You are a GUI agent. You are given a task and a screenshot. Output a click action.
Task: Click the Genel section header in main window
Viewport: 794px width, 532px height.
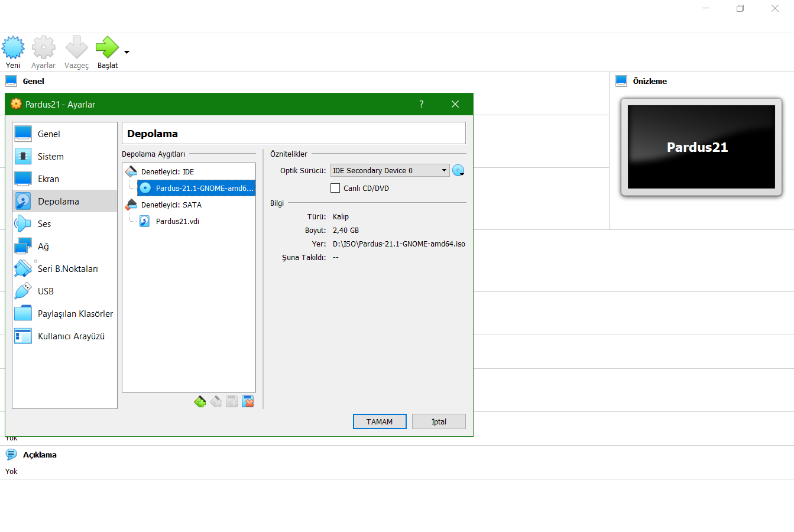pyautogui.click(x=34, y=81)
